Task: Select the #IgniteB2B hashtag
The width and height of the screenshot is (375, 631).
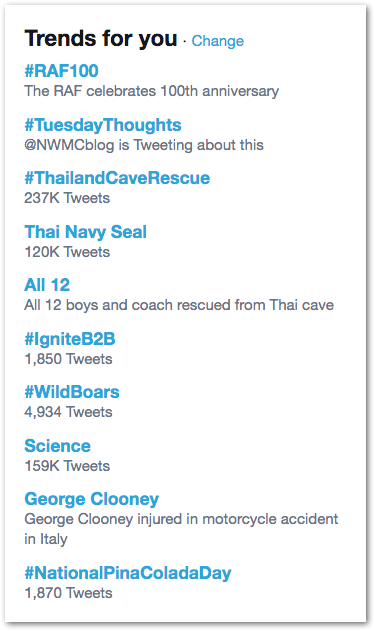Action: pyautogui.click(x=70, y=339)
